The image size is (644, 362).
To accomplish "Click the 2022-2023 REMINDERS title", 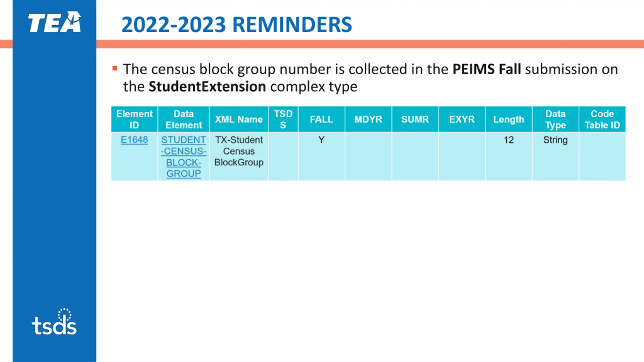I will tap(237, 24).
